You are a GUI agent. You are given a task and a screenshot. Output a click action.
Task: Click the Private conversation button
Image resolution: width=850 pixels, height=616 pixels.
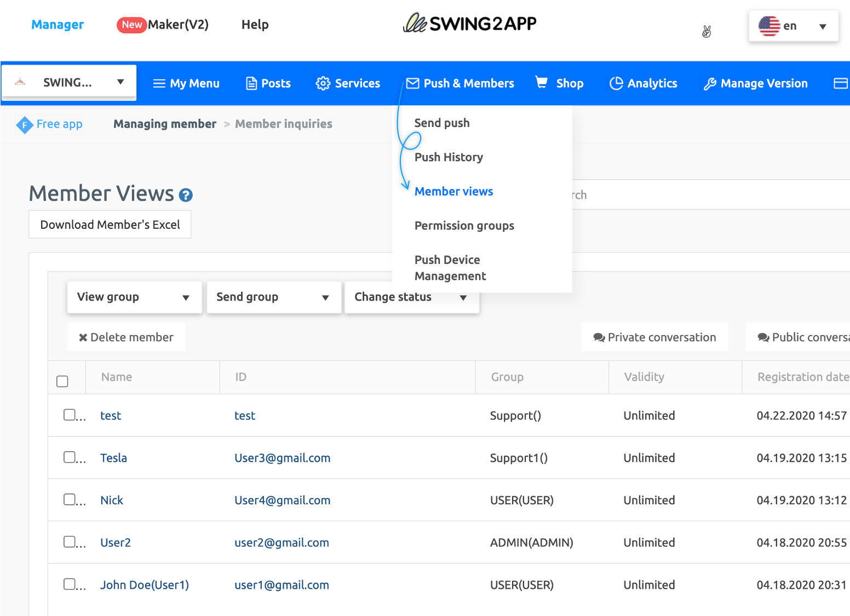coord(654,337)
